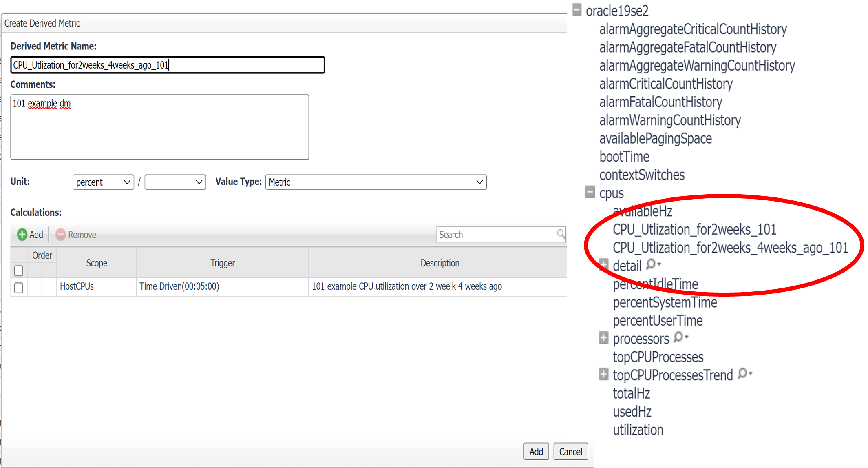This screenshot has width=868, height=468.
Task: Toggle the select-all checkbox in table header
Action: click(x=19, y=271)
